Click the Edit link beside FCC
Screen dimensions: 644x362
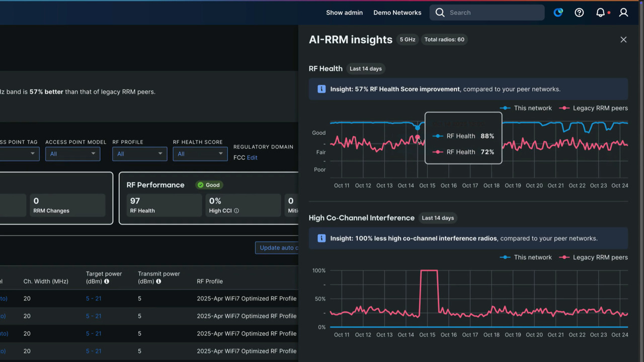252,157
